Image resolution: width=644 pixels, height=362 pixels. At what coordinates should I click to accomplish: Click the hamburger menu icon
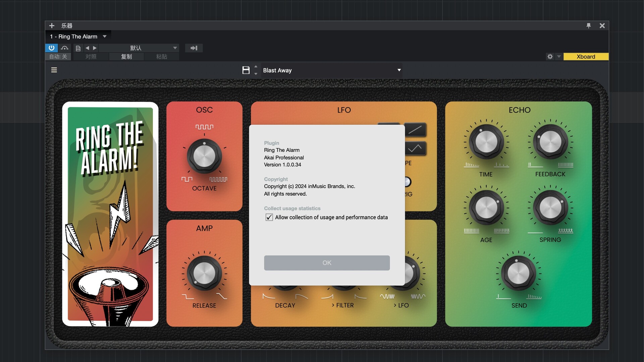click(x=54, y=70)
